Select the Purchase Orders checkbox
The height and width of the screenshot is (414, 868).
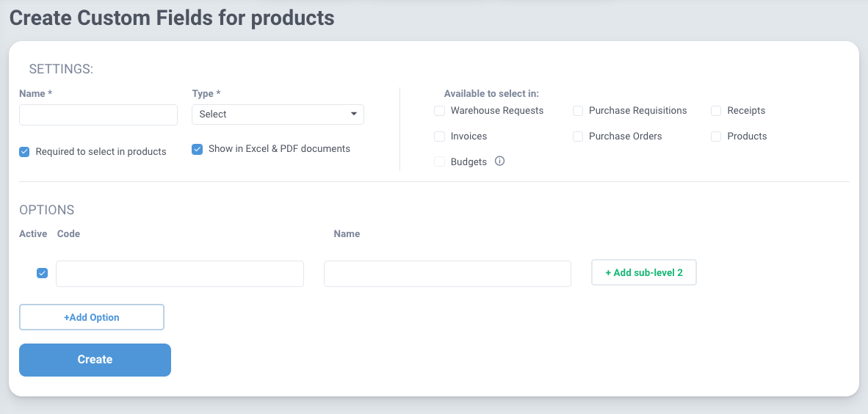[578, 136]
